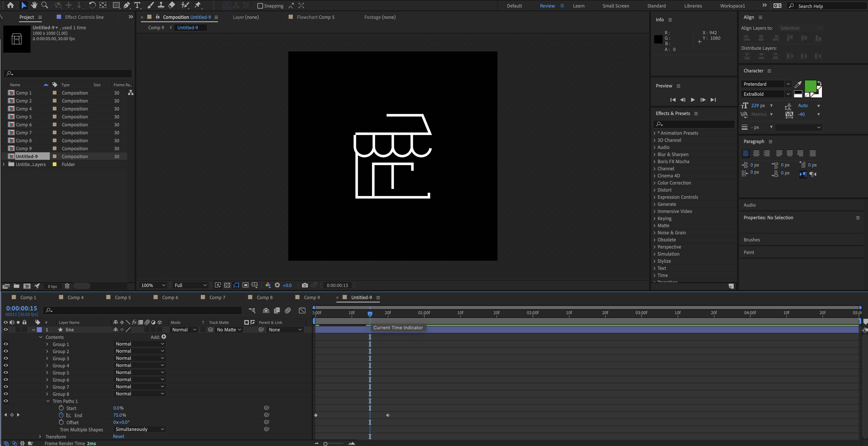The image size is (868, 446).
Task: Click the Take Snapshot camera icon
Action: click(305, 285)
